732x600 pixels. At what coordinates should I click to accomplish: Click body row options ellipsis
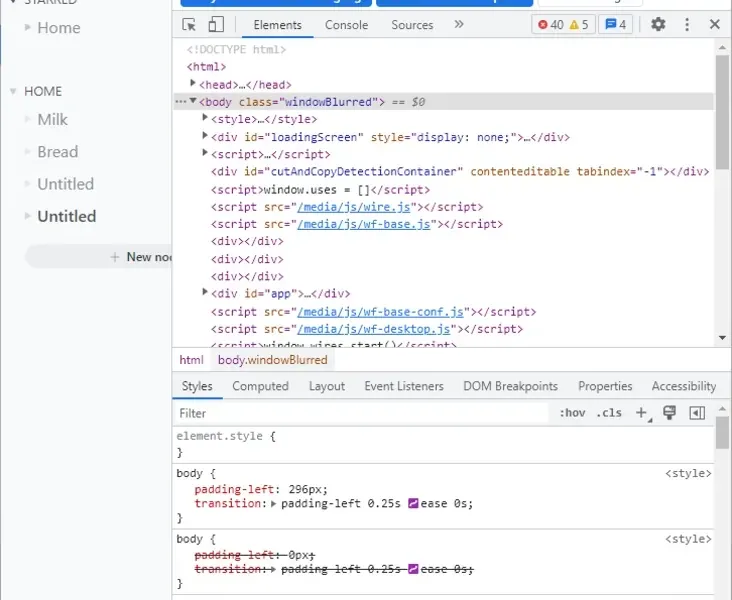click(181, 101)
